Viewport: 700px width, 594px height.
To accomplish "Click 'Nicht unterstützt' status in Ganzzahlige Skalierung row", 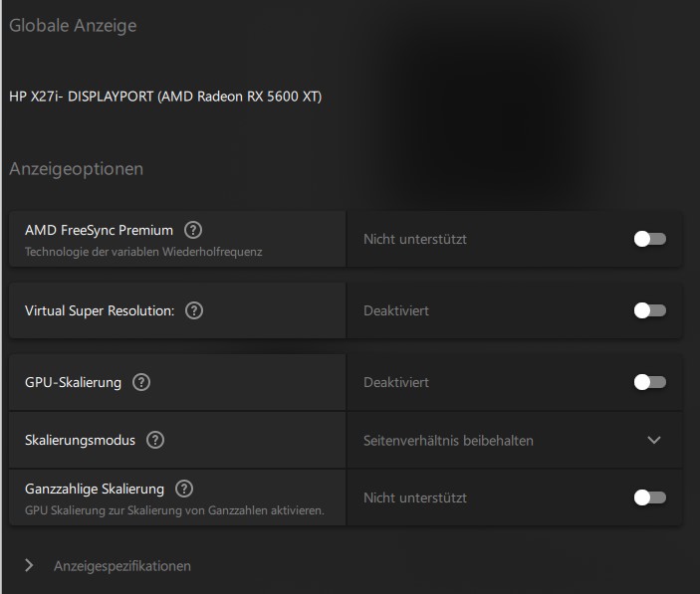I will tap(415, 498).
